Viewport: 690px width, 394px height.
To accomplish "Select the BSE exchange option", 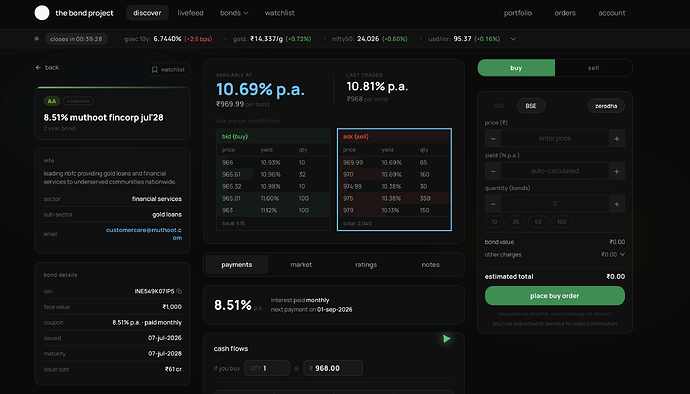I will click(531, 106).
